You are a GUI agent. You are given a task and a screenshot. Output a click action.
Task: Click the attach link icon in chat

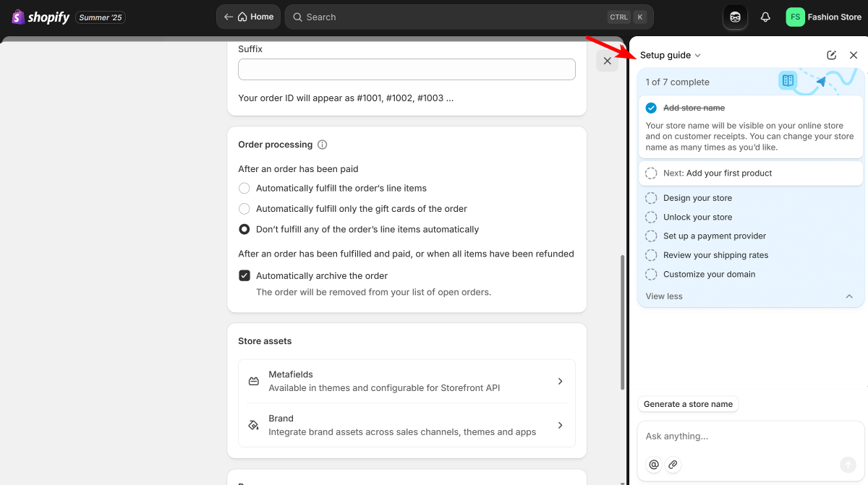(673, 465)
